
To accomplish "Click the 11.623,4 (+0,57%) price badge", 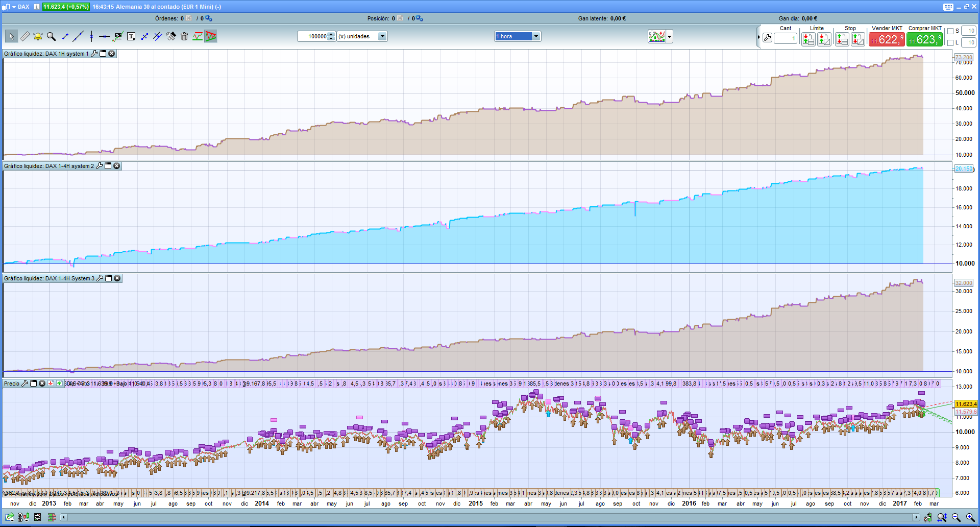I will point(66,7).
